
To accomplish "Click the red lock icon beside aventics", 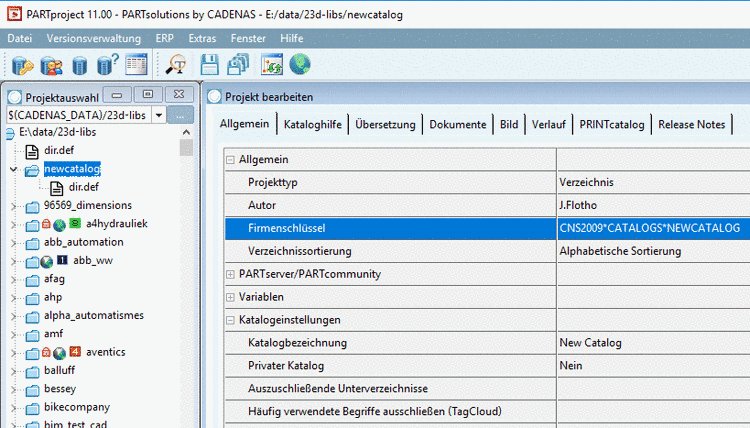I will pos(46,352).
